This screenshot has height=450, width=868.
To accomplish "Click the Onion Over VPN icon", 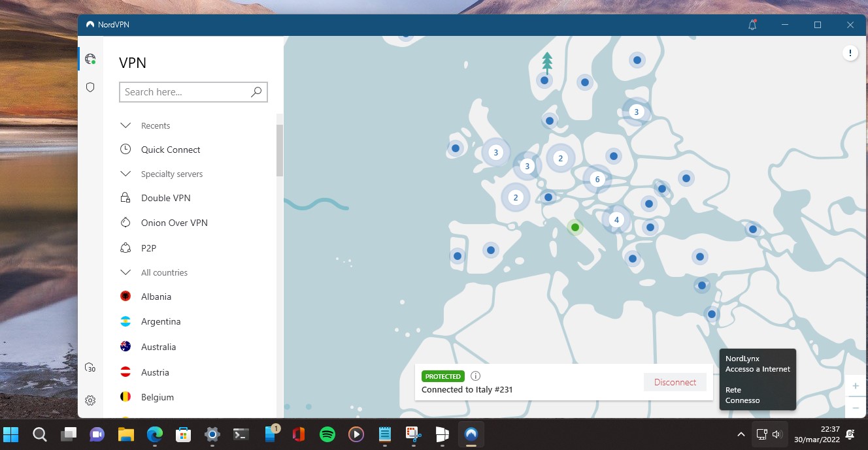I will (x=125, y=223).
